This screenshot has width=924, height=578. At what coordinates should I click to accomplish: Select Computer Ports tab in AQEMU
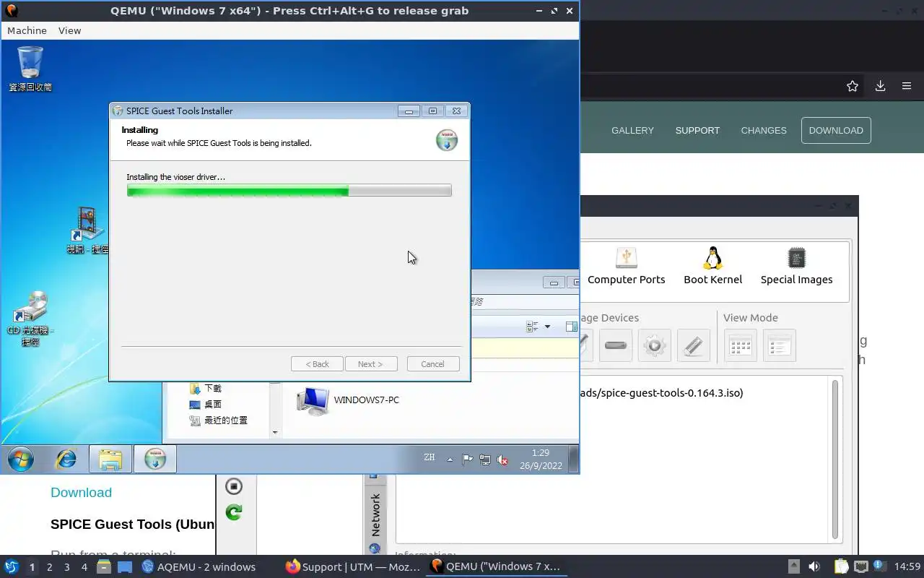(626, 266)
